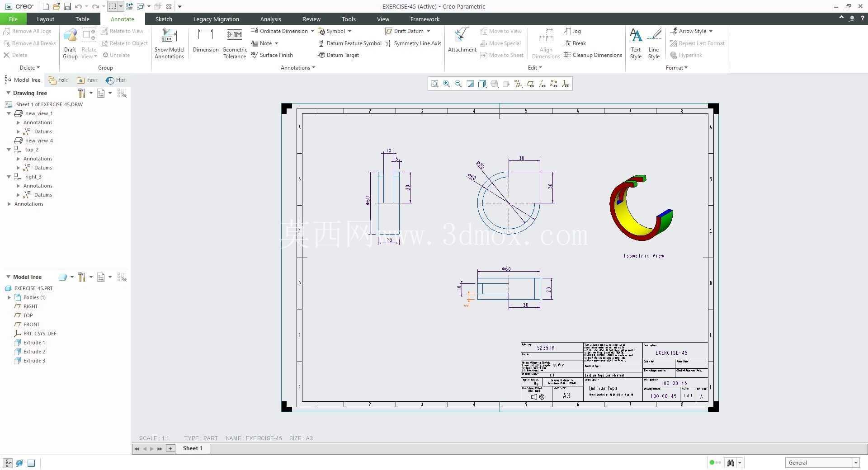Open the Text Style tool

click(x=636, y=43)
